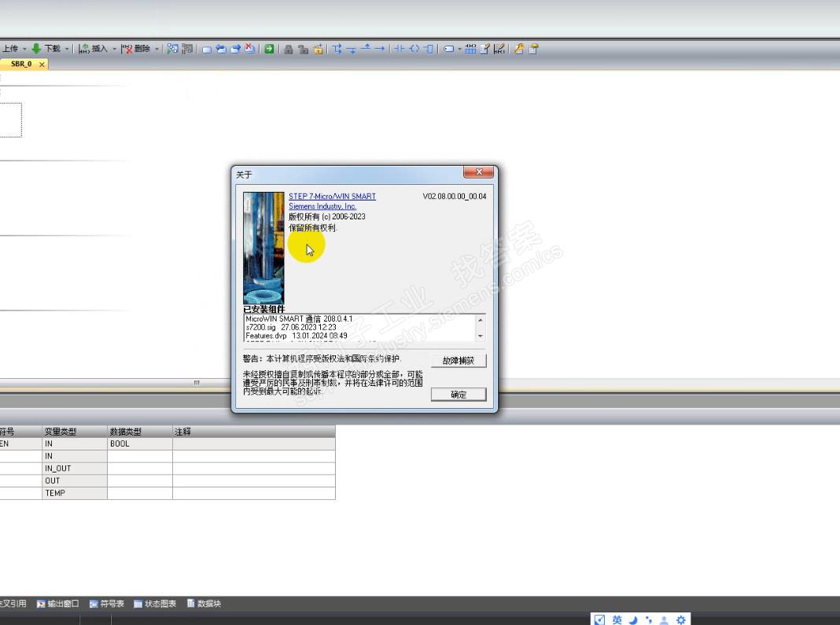Expand the Delete (删除) dropdown arrow
840x625 pixels.
[x=157, y=49]
